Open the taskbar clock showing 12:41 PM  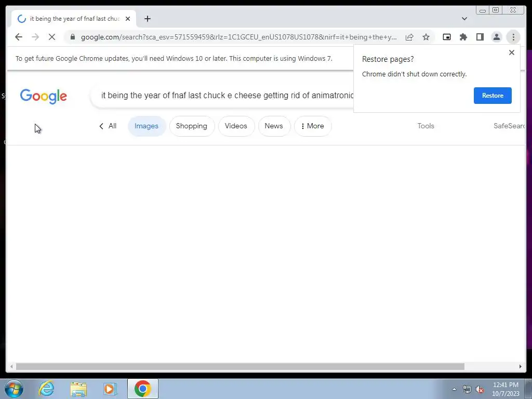506,389
